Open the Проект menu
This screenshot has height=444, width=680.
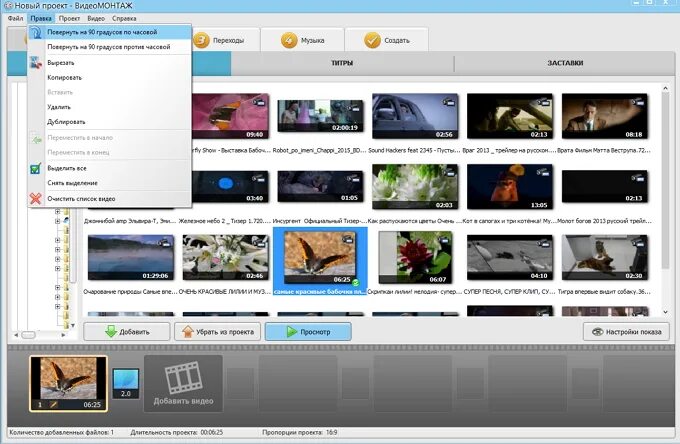pyautogui.click(x=69, y=18)
